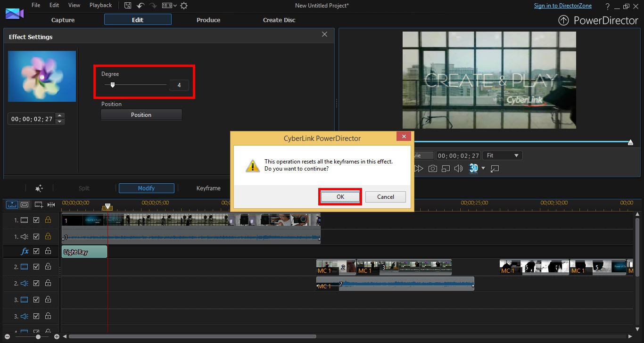Open the View menu
Screen dimensions: 644x343
click(74, 5)
